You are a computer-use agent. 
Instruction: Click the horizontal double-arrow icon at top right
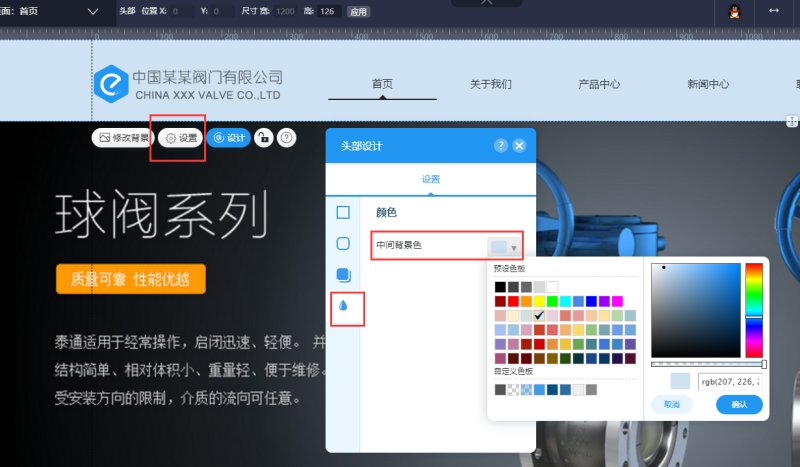point(773,11)
